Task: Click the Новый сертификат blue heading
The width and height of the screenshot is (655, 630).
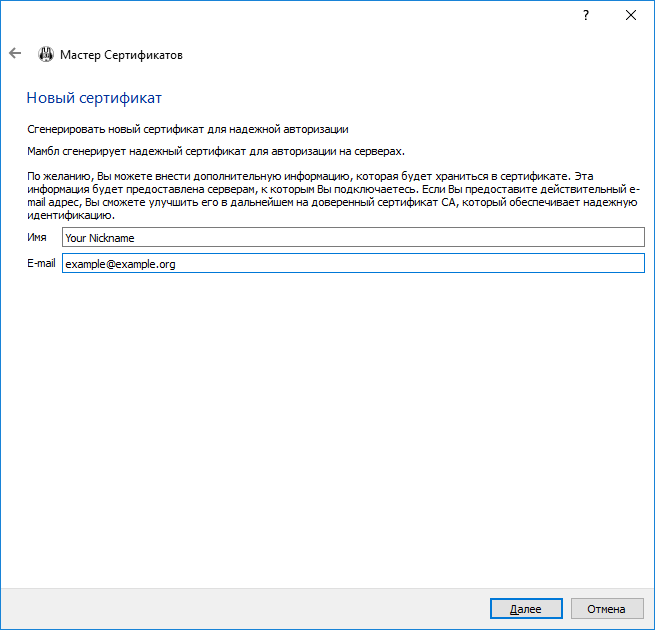Action: 94,98
